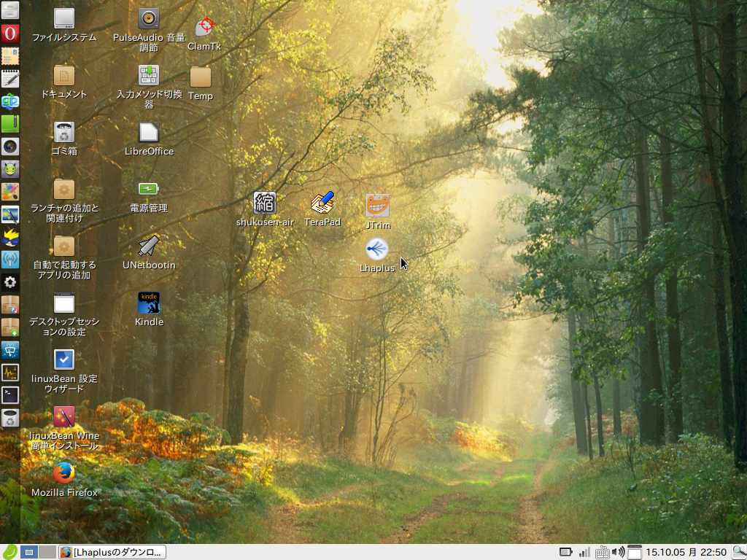Activate the Lhaplusのダウンロ... Firefox taskbar window

(x=112, y=553)
